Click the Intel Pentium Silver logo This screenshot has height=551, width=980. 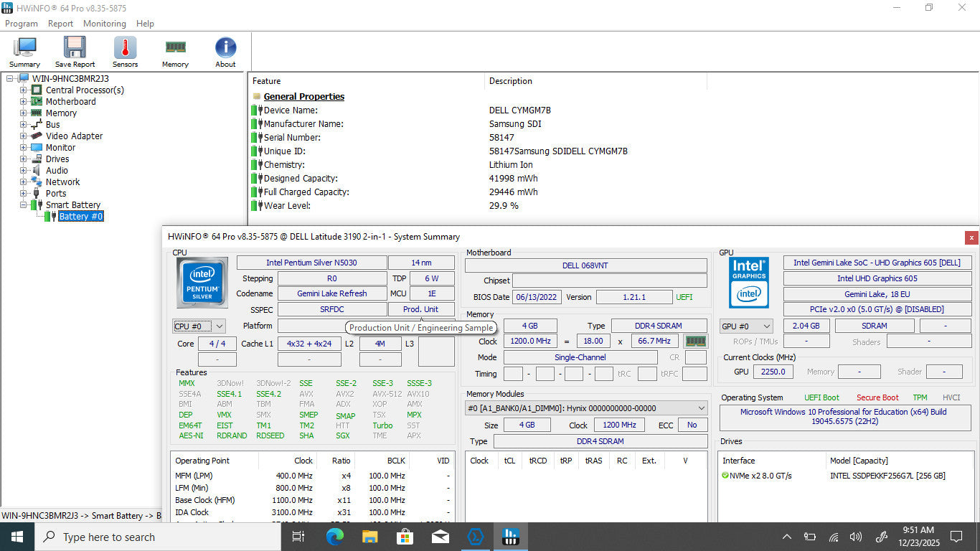click(x=202, y=283)
